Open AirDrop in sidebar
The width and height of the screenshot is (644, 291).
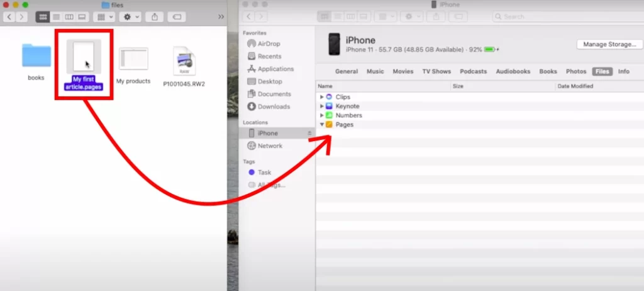[x=269, y=43]
